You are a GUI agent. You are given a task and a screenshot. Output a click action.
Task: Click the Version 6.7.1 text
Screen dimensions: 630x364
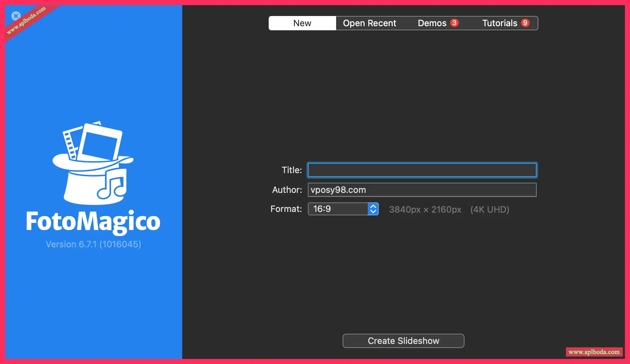93,244
